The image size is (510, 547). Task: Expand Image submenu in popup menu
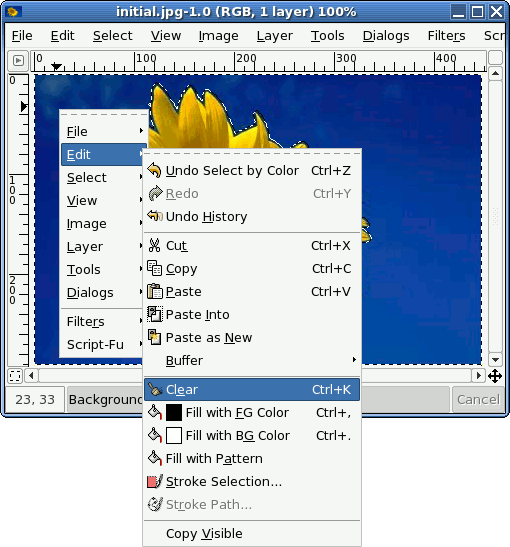102,224
